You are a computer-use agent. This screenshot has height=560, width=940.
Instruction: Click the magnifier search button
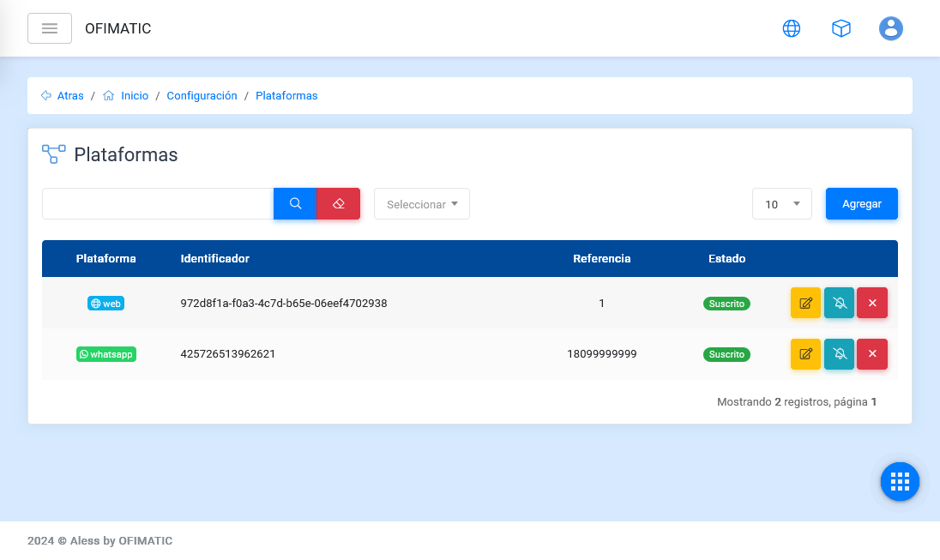click(295, 204)
